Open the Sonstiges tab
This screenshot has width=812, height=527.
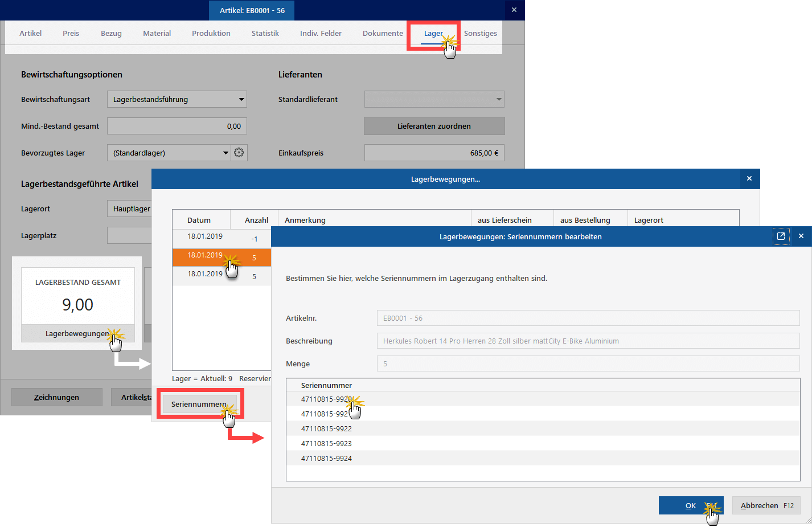tap(481, 33)
